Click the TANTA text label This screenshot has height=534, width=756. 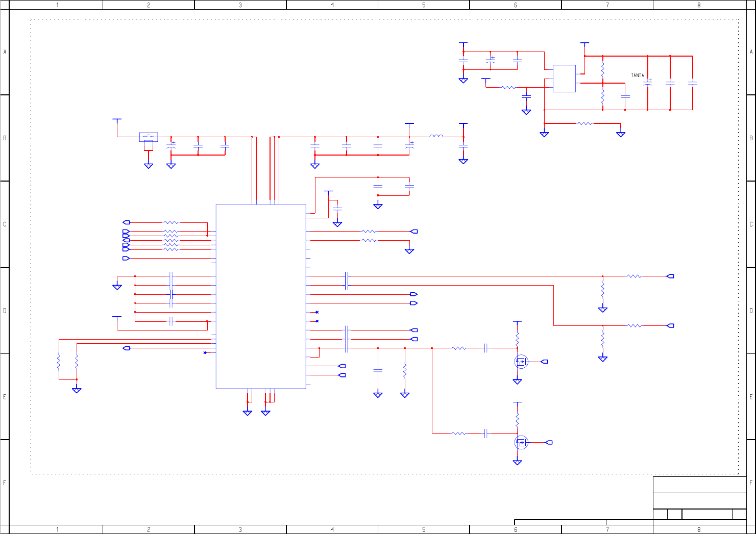[638, 75]
